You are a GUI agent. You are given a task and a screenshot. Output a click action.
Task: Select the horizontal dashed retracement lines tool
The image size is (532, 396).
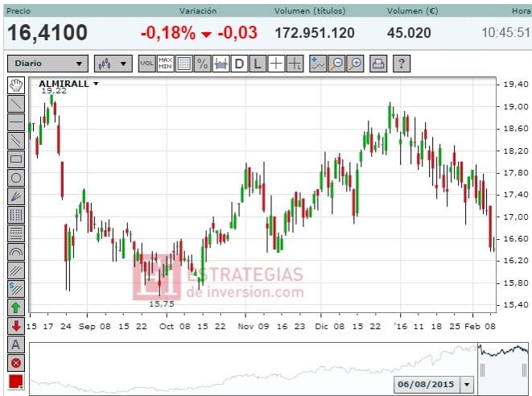(x=16, y=233)
